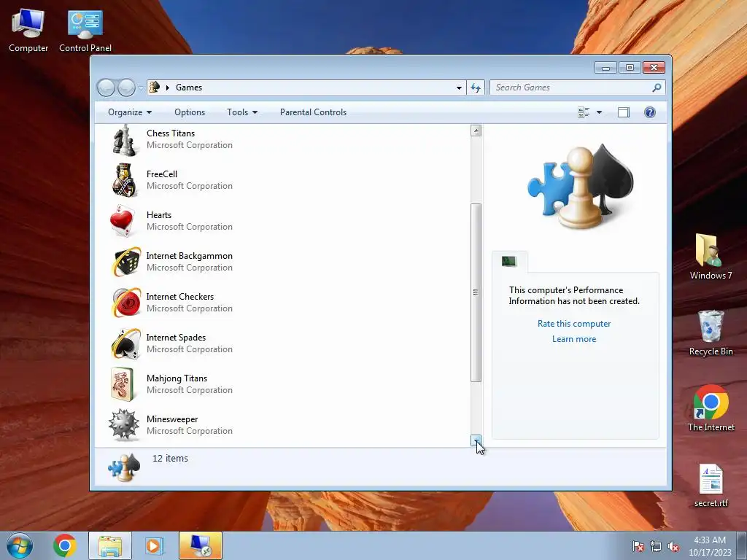Click the '12 items' details pane text

pos(170,458)
